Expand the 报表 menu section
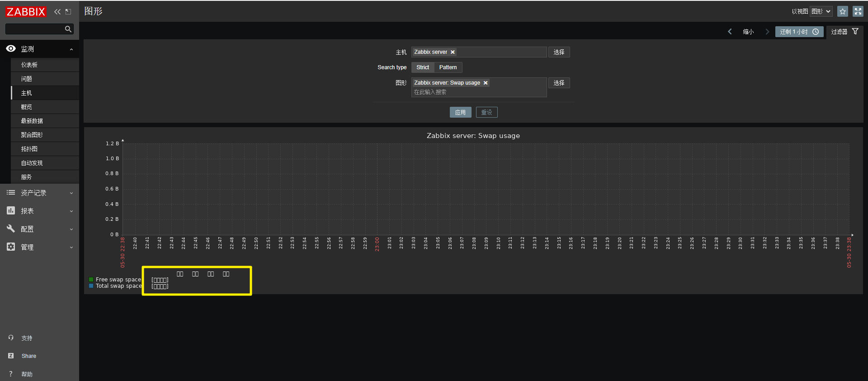 [x=71, y=211]
